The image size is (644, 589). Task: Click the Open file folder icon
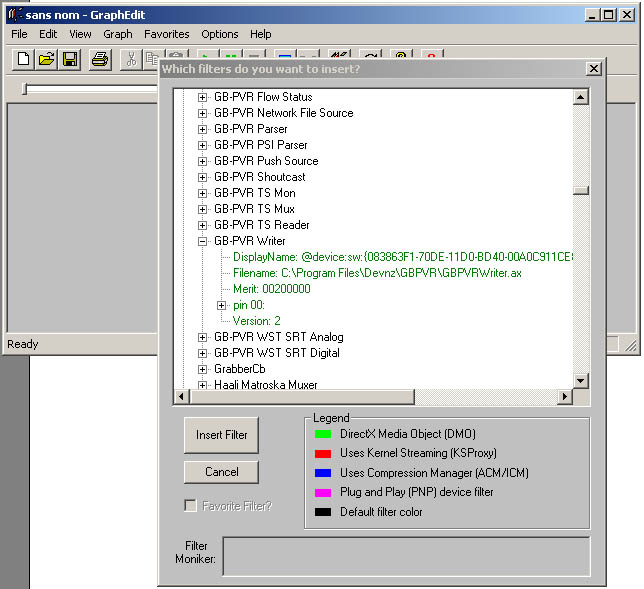47,60
